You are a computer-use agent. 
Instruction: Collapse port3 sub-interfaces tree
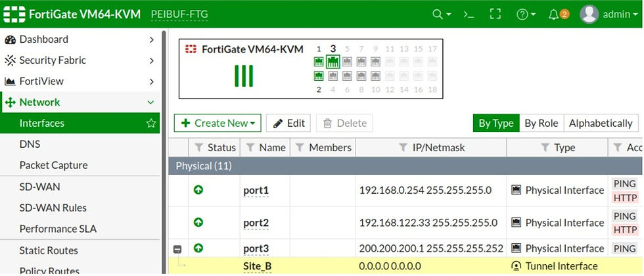pyautogui.click(x=177, y=249)
